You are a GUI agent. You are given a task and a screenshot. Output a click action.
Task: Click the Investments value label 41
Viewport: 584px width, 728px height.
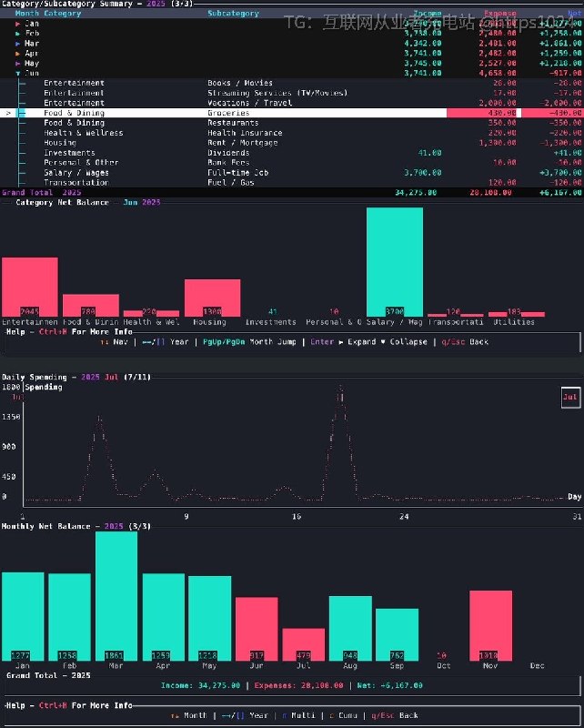tap(273, 311)
